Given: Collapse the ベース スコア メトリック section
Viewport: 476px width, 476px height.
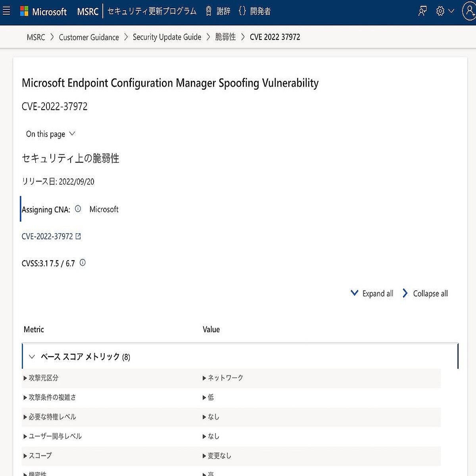Looking at the screenshot, I should (32, 357).
